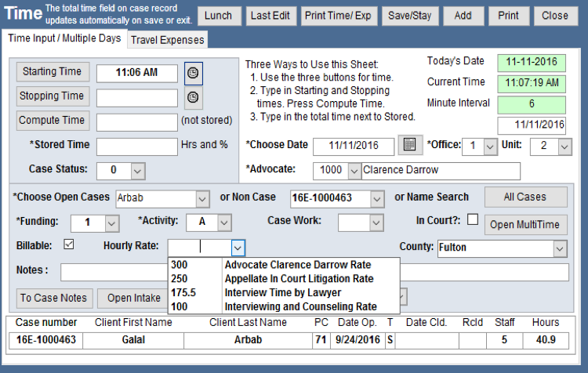The width and height of the screenshot is (588, 373).
Task: Choose Appellate In Court Litigation Rate option
Action: tap(298, 278)
